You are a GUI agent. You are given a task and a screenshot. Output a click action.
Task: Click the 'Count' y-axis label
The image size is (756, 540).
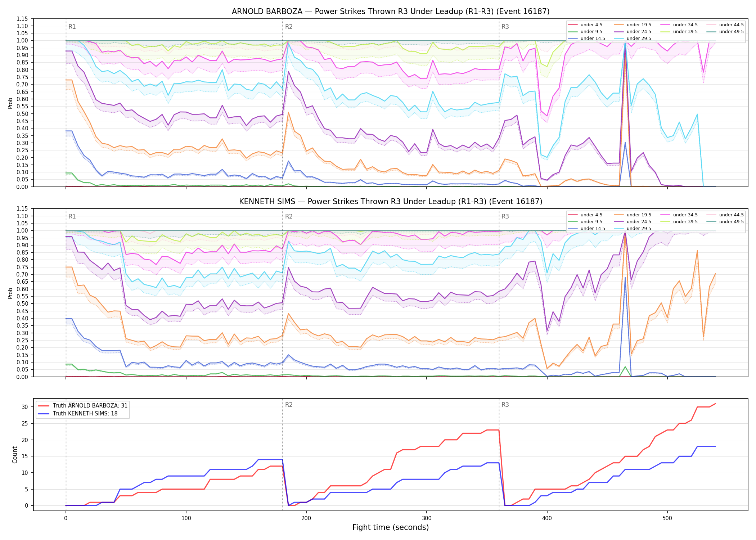click(15, 455)
